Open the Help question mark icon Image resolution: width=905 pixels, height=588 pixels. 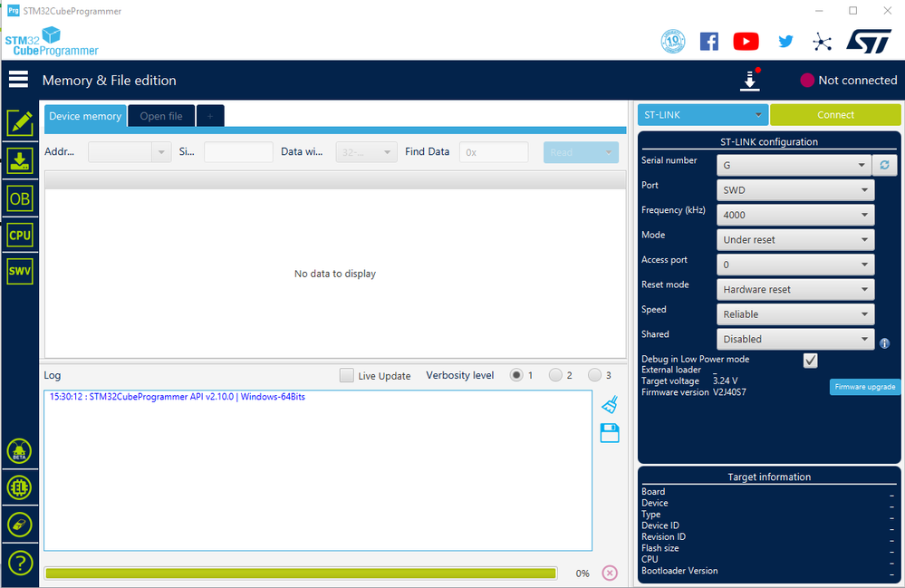20,563
